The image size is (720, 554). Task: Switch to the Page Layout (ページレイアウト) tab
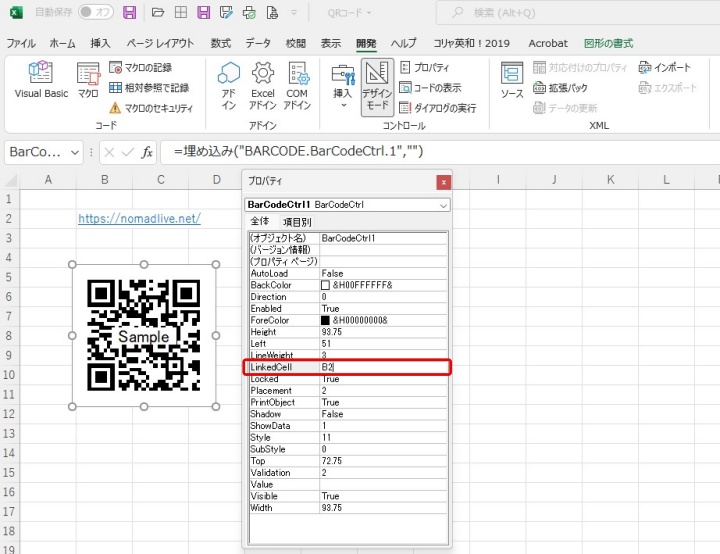pos(160,43)
